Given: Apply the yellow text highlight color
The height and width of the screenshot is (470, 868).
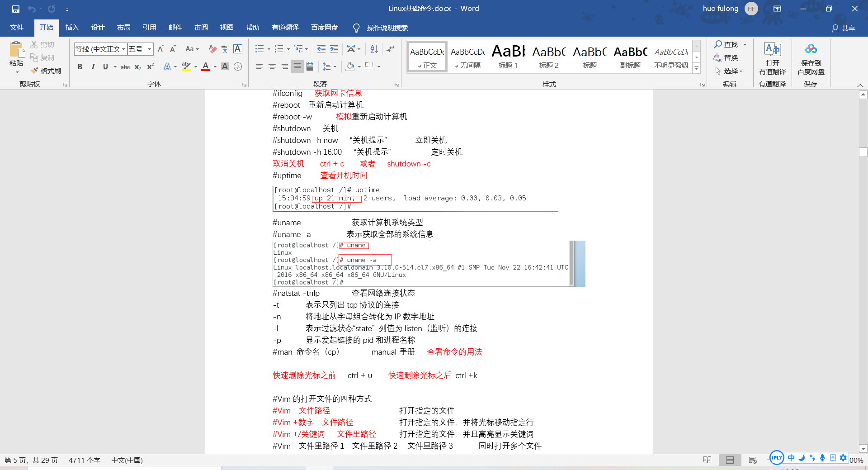Looking at the screenshot, I should (186, 66).
